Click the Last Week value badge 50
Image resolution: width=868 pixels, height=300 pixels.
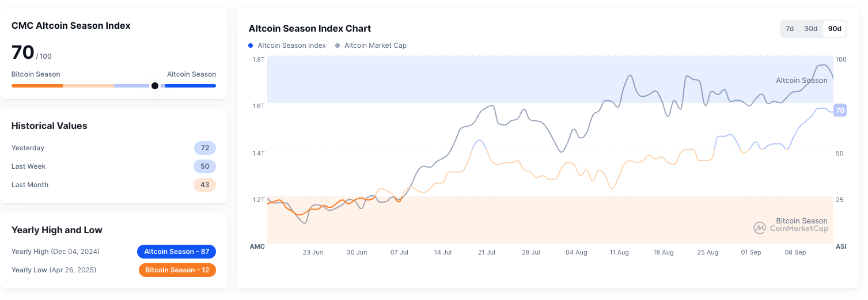click(x=205, y=166)
